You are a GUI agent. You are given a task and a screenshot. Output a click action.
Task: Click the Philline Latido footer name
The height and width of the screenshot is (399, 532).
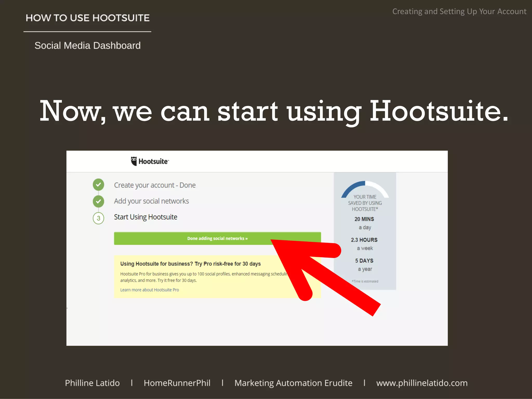click(92, 383)
